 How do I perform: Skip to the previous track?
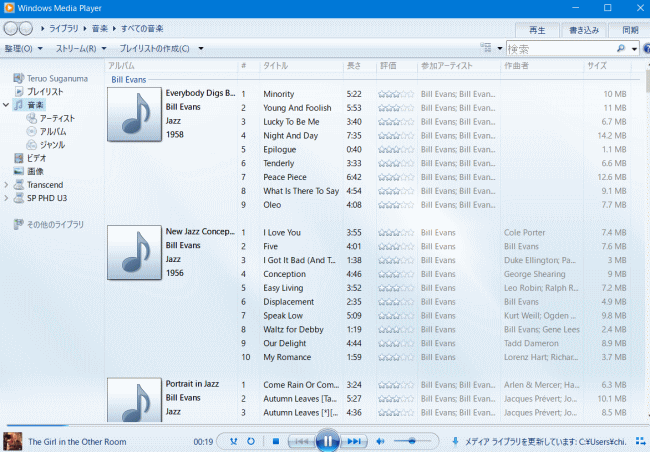point(301,441)
